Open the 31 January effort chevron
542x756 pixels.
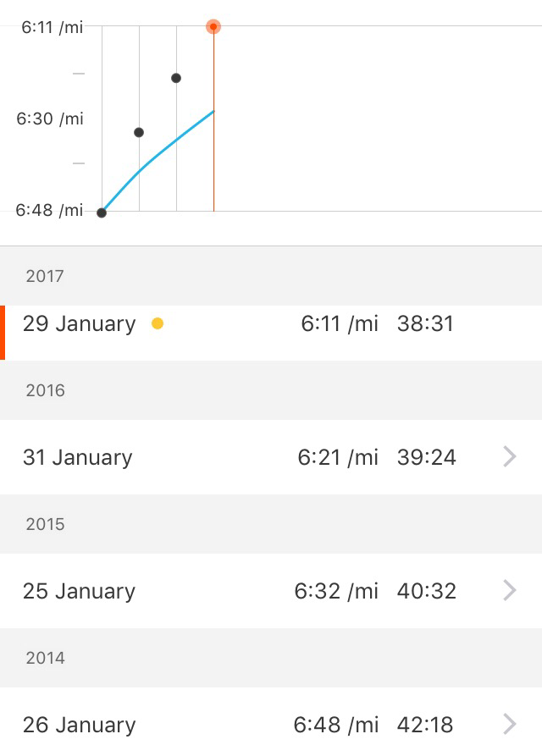pyautogui.click(x=510, y=457)
